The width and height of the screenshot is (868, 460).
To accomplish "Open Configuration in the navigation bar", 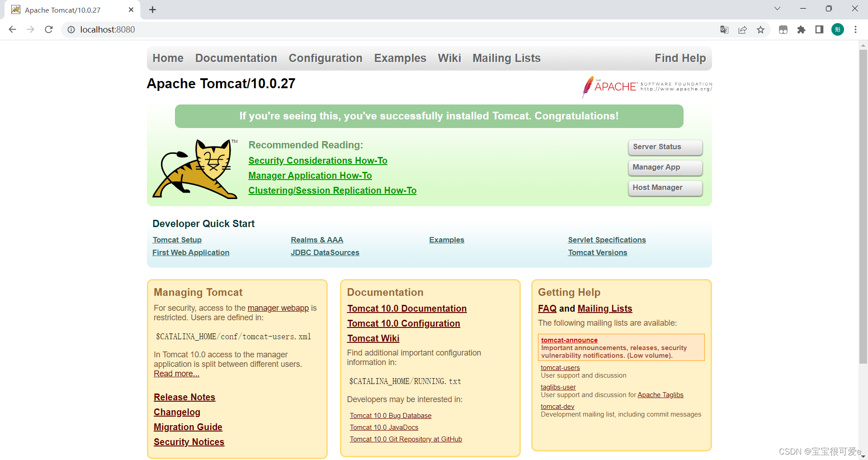I will [x=325, y=58].
